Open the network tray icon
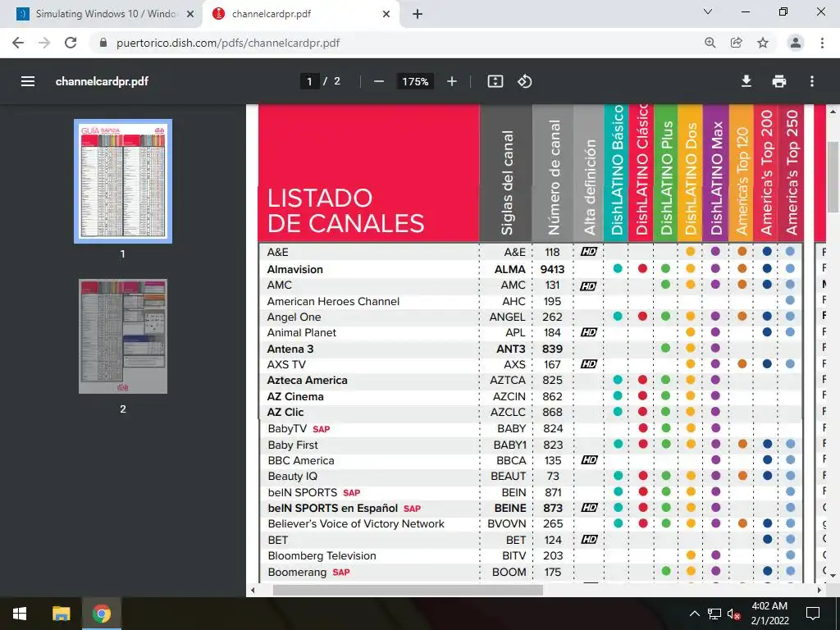The width and height of the screenshot is (840, 630). click(x=714, y=614)
